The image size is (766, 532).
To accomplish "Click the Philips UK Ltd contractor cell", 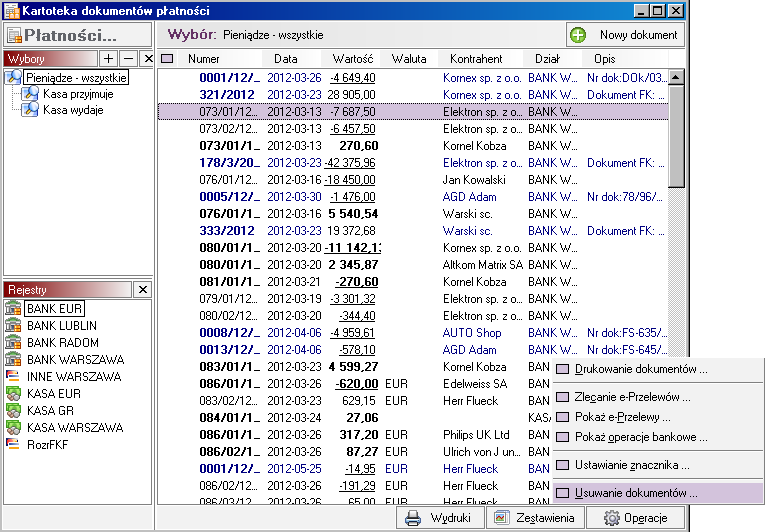I will coord(476,435).
